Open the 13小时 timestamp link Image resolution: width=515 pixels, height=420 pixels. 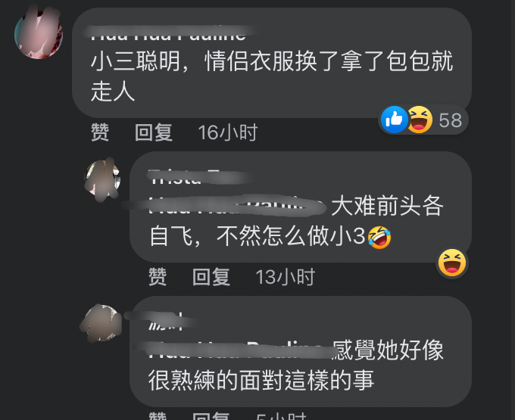(x=286, y=277)
